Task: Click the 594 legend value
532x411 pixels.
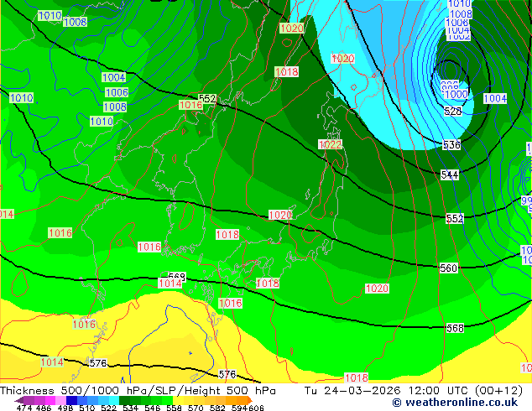Action: point(239,408)
